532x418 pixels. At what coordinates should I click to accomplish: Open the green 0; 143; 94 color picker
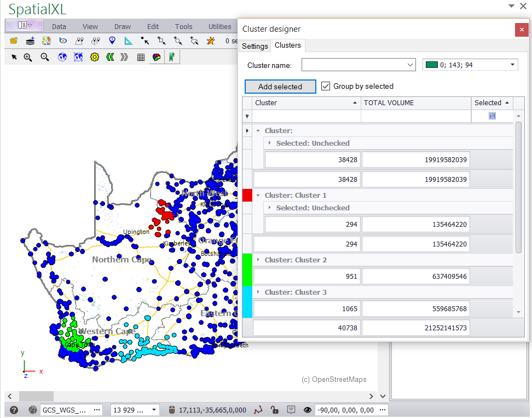coord(470,65)
